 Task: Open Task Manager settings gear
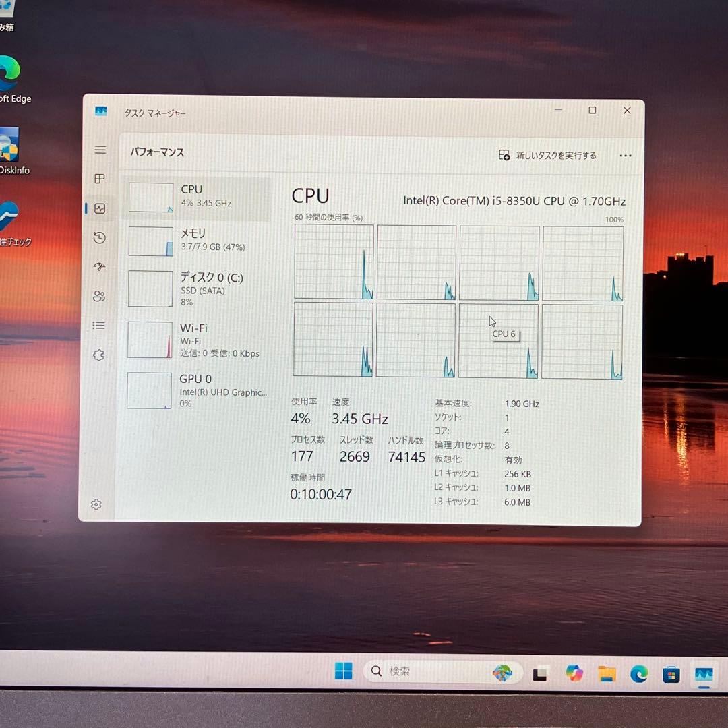point(96,504)
